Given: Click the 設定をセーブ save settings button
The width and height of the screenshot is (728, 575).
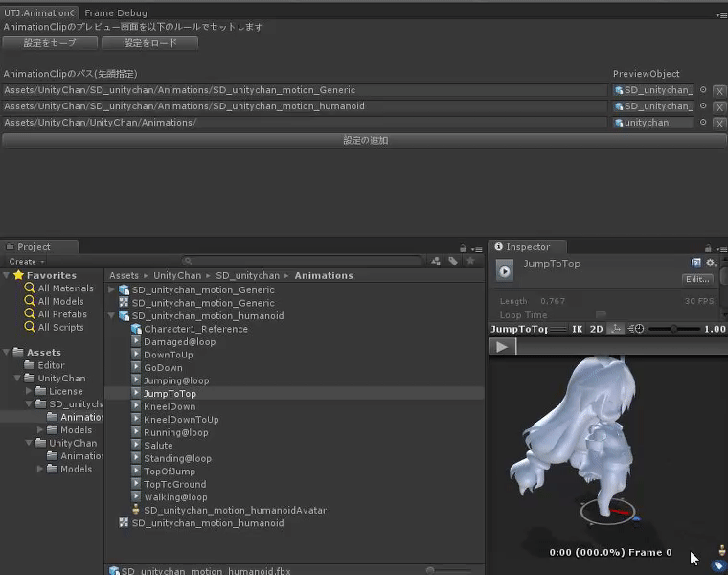Looking at the screenshot, I should coord(50,43).
